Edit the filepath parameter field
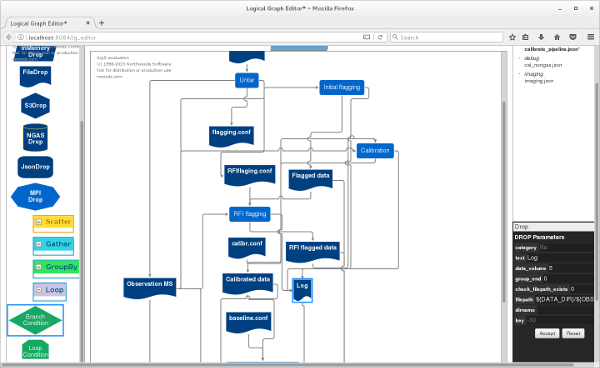 (x=564, y=300)
